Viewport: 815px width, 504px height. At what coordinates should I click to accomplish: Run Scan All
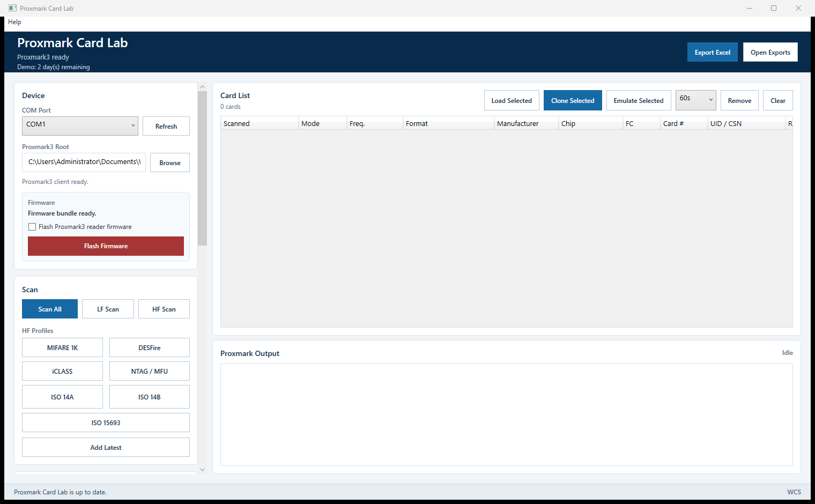(50, 309)
